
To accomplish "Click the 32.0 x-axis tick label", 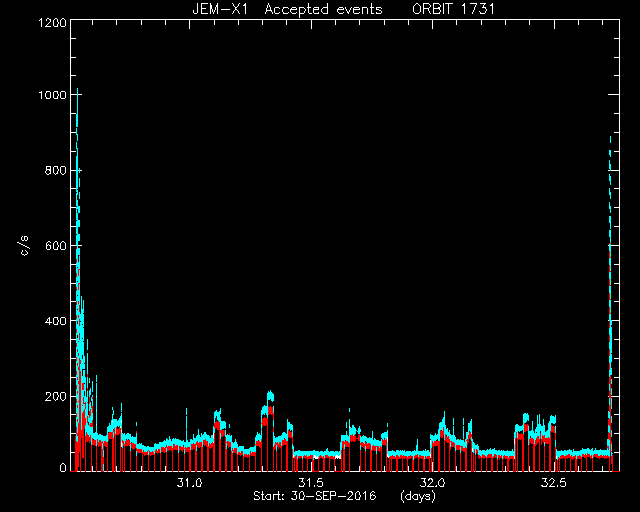I will coord(433,483).
